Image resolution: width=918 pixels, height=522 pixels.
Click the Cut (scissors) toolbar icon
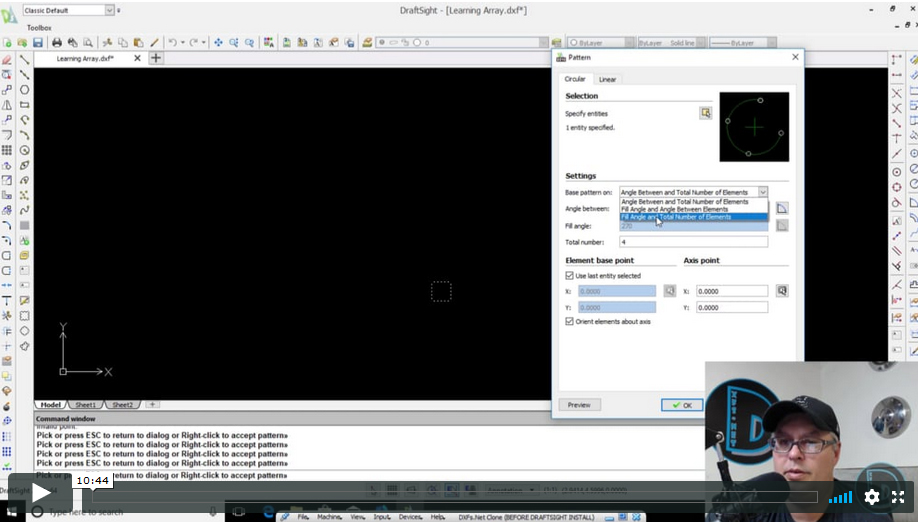point(107,43)
